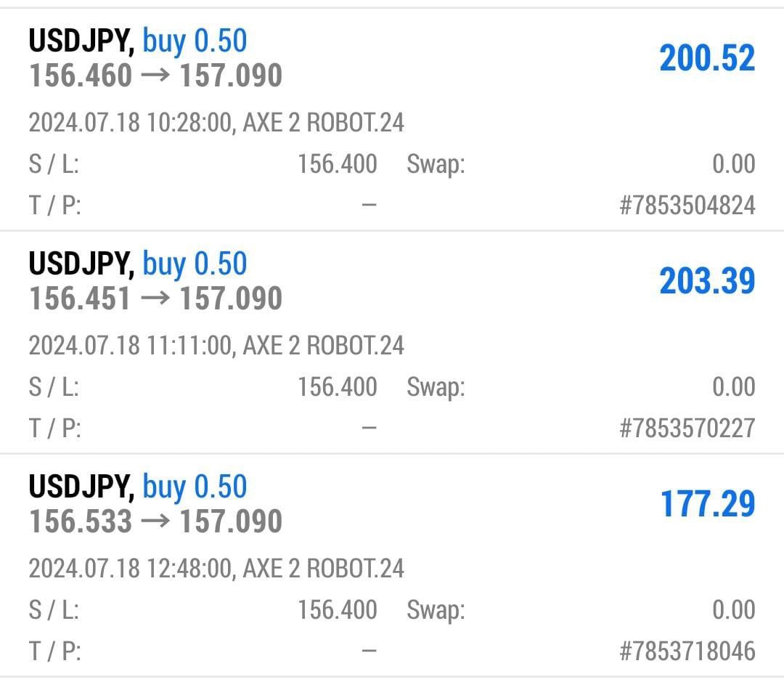Tap ticket number #7853570227
This screenshot has width=784, height=682.
(687, 429)
